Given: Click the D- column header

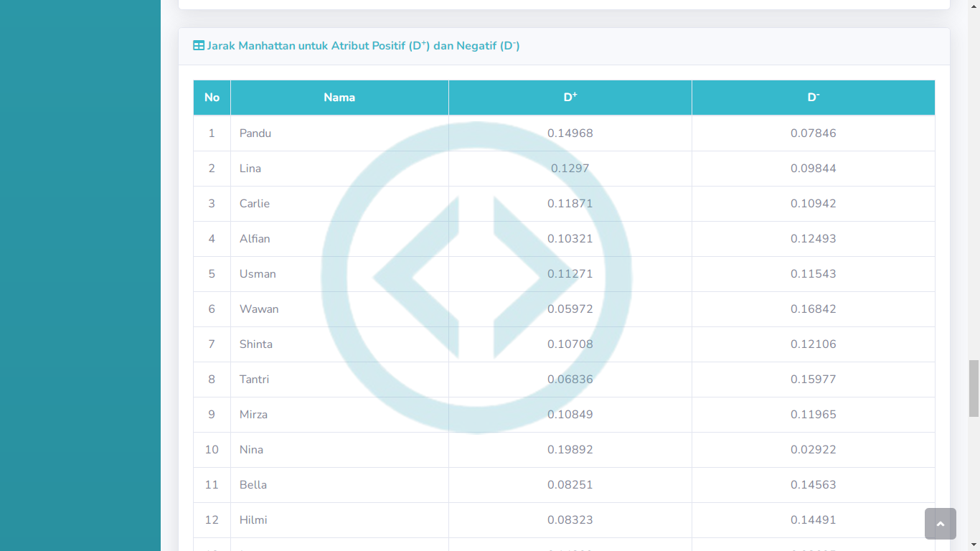Looking at the screenshot, I should 813,98.
